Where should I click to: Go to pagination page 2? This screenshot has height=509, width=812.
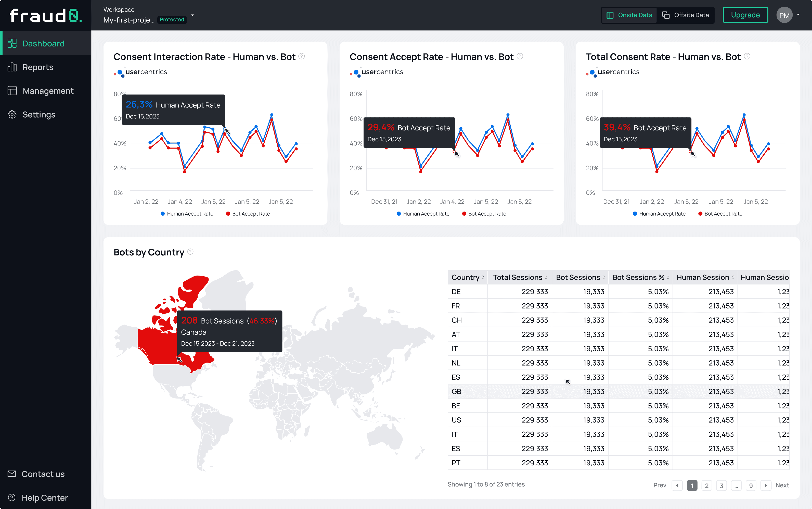(x=707, y=486)
